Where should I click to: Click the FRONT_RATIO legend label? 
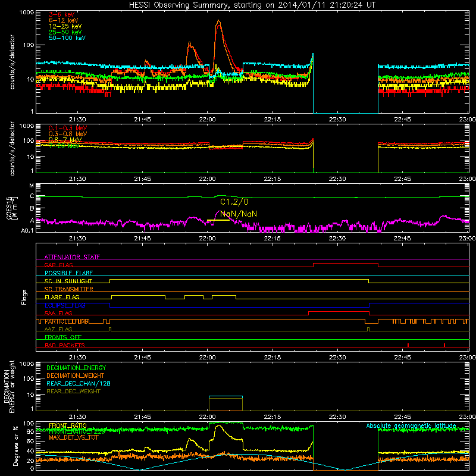click(x=68, y=425)
